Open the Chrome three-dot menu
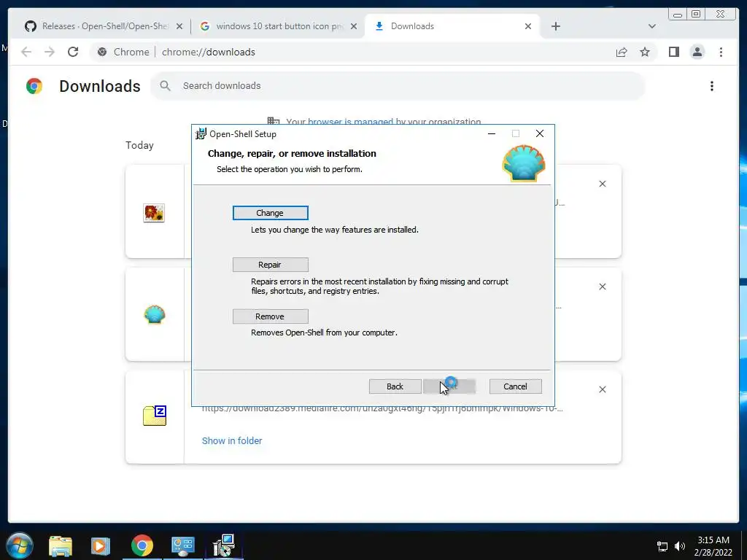Image resolution: width=747 pixels, height=560 pixels. [721, 52]
